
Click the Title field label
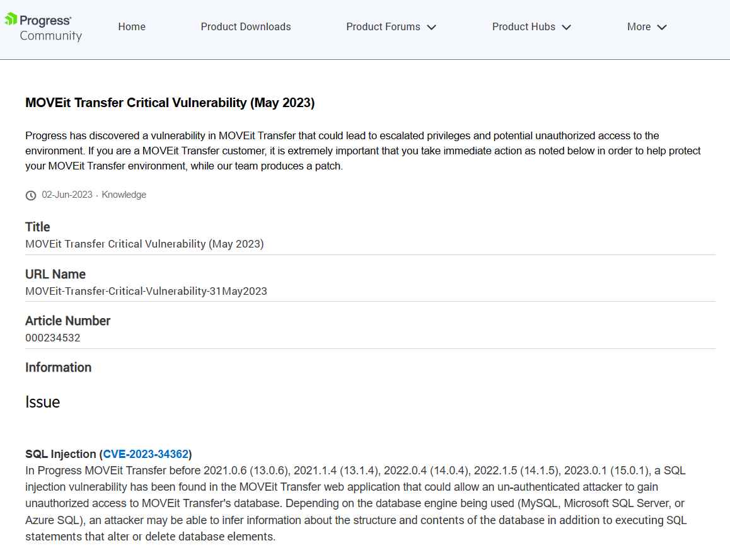37,227
